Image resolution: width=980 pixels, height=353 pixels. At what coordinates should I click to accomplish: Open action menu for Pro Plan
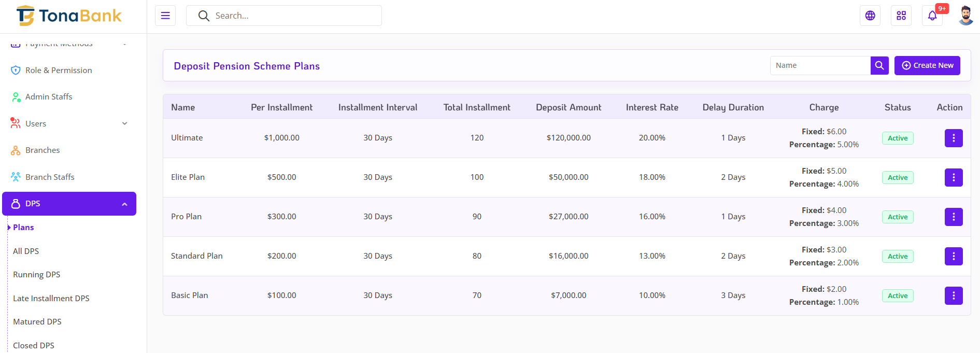click(x=953, y=217)
